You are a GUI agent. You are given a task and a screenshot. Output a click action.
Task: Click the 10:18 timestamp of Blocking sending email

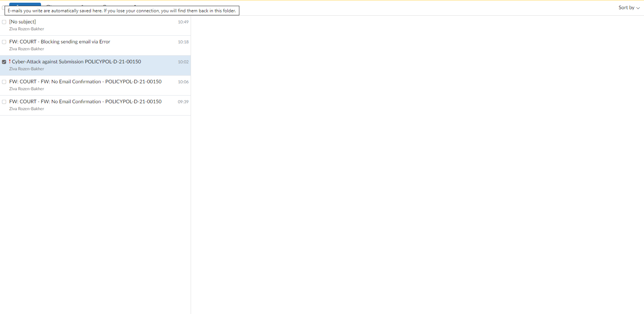(x=183, y=42)
